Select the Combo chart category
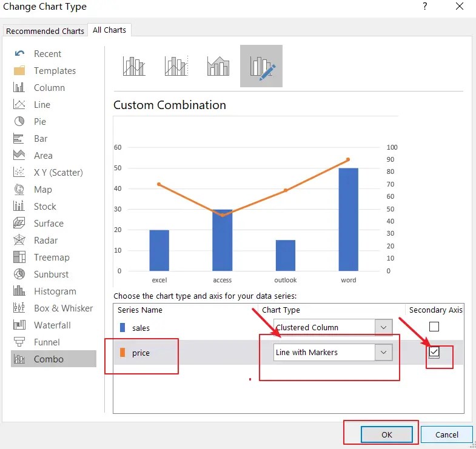 click(x=53, y=359)
